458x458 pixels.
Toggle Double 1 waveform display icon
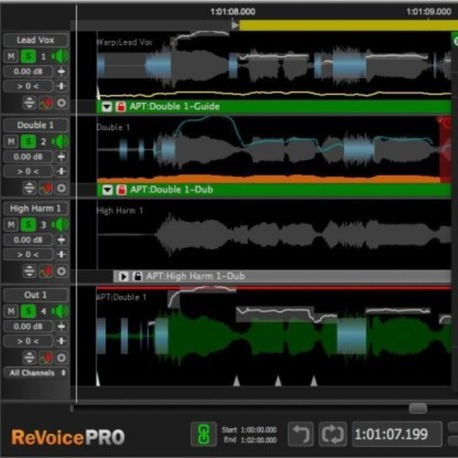pos(46,188)
